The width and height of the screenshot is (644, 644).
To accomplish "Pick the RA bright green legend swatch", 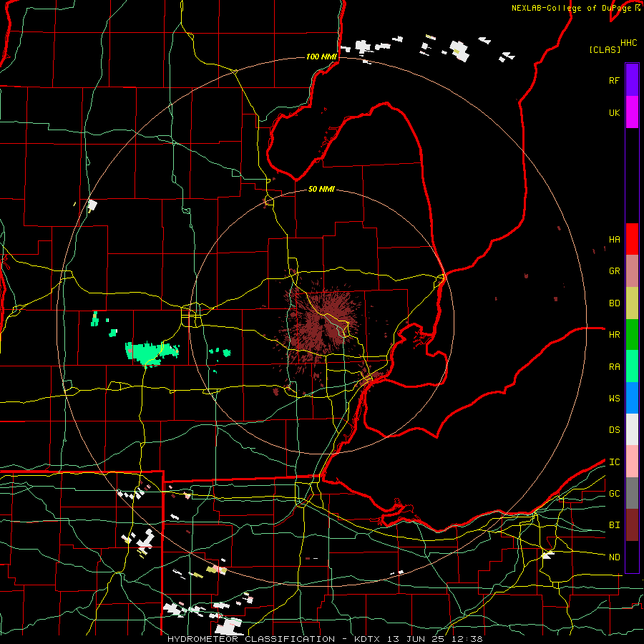I will pyautogui.click(x=632, y=366).
